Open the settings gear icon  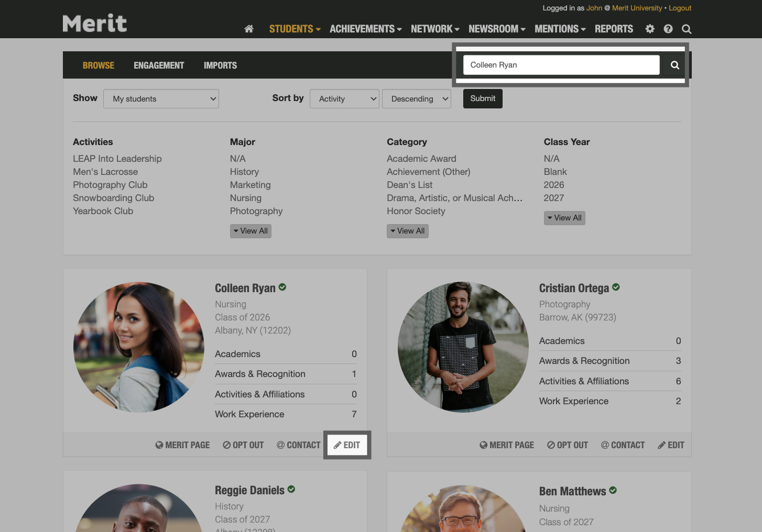(x=649, y=29)
